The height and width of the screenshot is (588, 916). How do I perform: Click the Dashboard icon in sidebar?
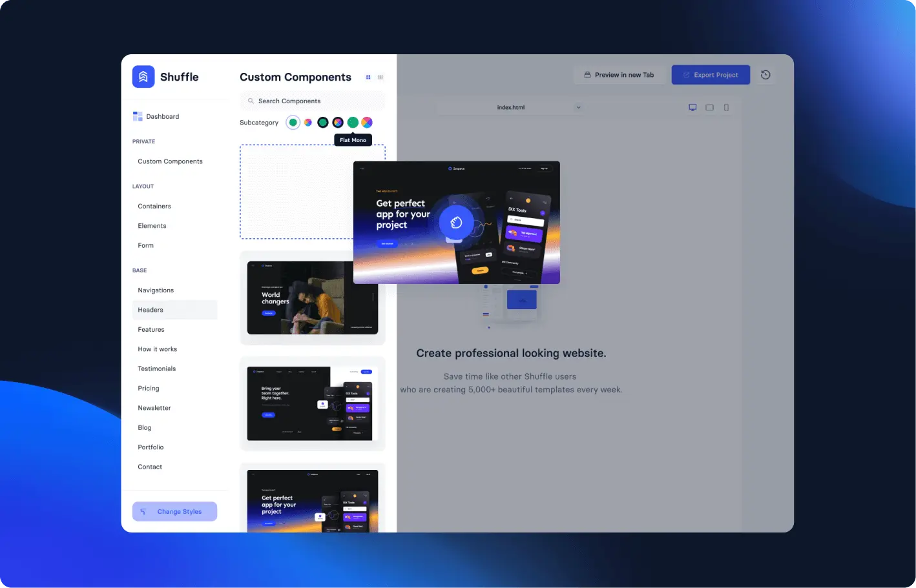tap(138, 116)
